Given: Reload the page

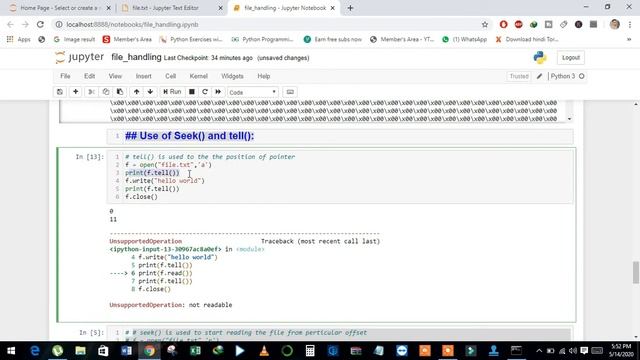Looking at the screenshot, I should pyautogui.click(x=40, y=24).
